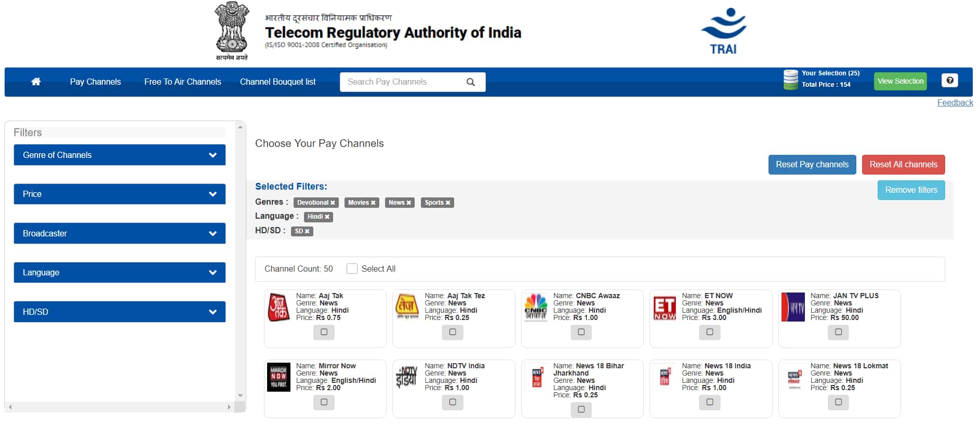Remove the Devotional genre filter tag
This screenshot has width=980, height=426.
tap(333, 203)
